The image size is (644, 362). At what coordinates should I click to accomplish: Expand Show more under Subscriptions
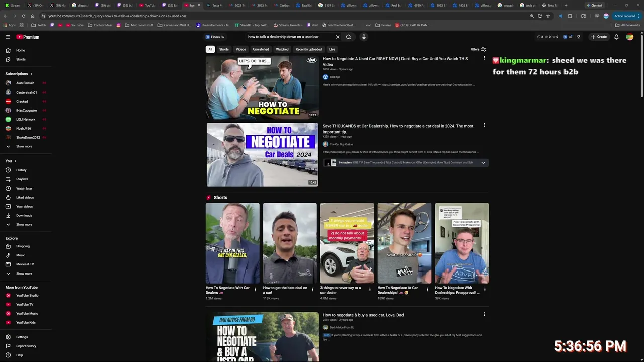pyautogui.click(x=25, y=146)
